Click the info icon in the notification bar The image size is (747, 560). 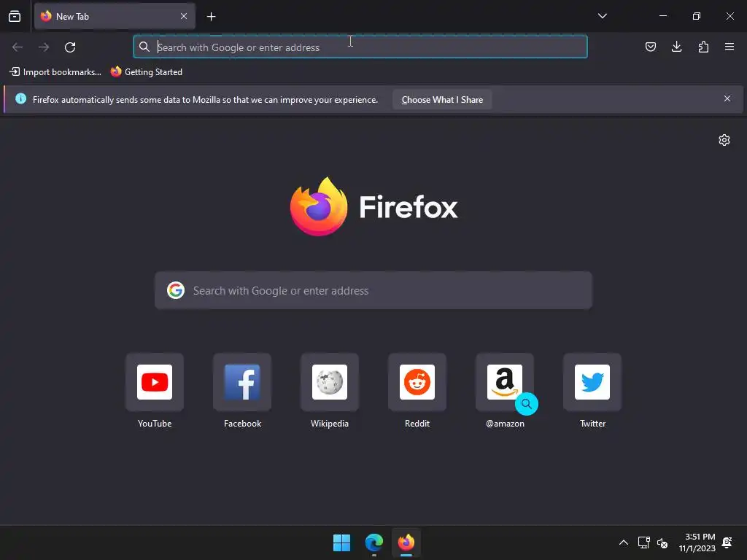click(x=20, y=98)
